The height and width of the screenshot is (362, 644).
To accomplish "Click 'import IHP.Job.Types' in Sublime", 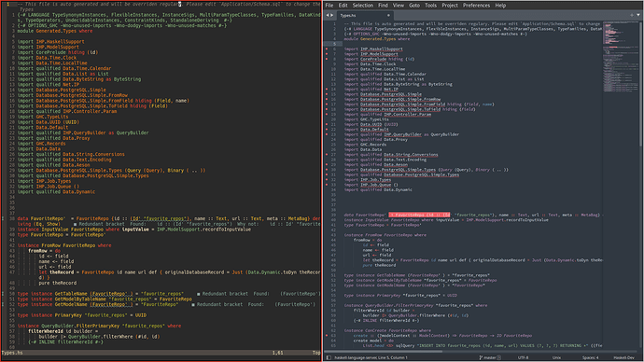I will [x=368, y=179].
